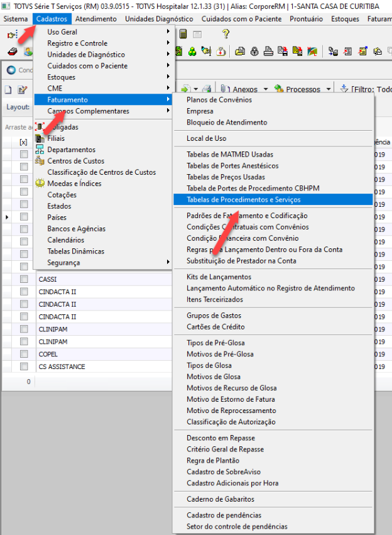Tick the CS ASSISTANCE row checkbox

point(24,367)
